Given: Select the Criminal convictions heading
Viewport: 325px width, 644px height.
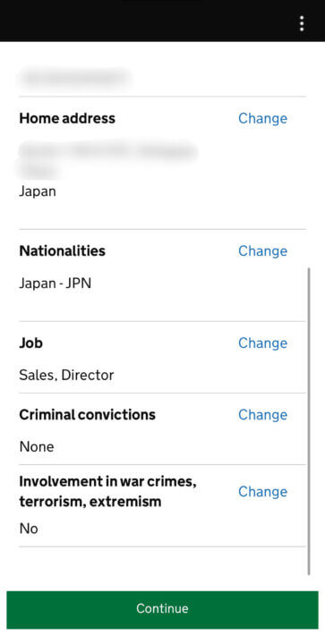Looking at the screenshot, I should (x=87, y=414).
